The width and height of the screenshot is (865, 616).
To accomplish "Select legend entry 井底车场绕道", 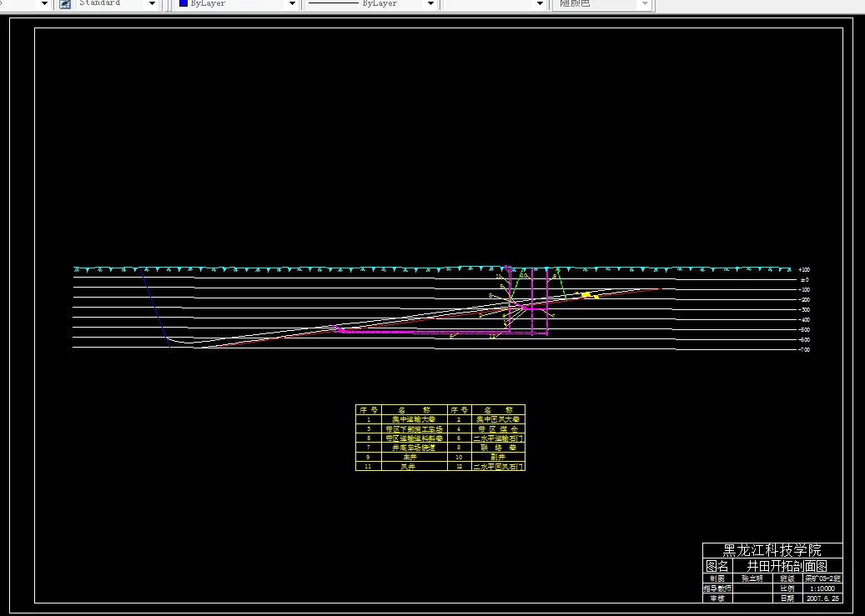I will [413, 448].
